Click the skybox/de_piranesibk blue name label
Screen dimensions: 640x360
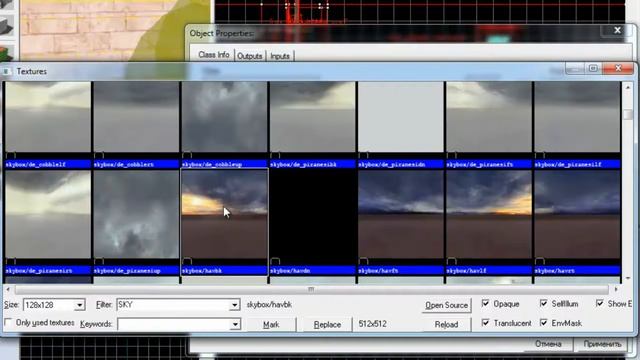313,164
